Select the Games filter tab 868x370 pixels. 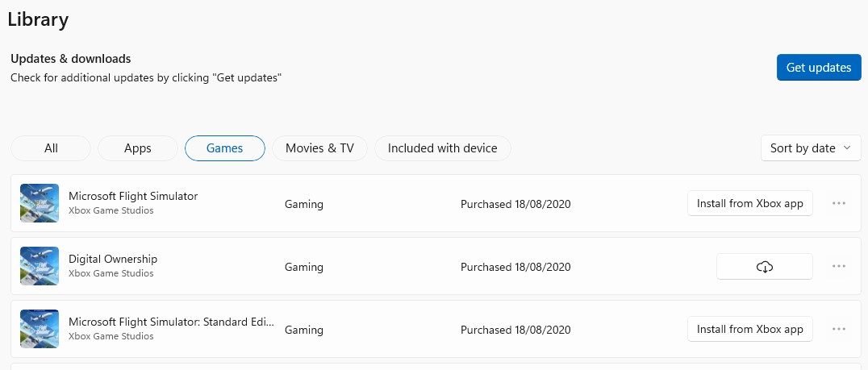point(225,148)
